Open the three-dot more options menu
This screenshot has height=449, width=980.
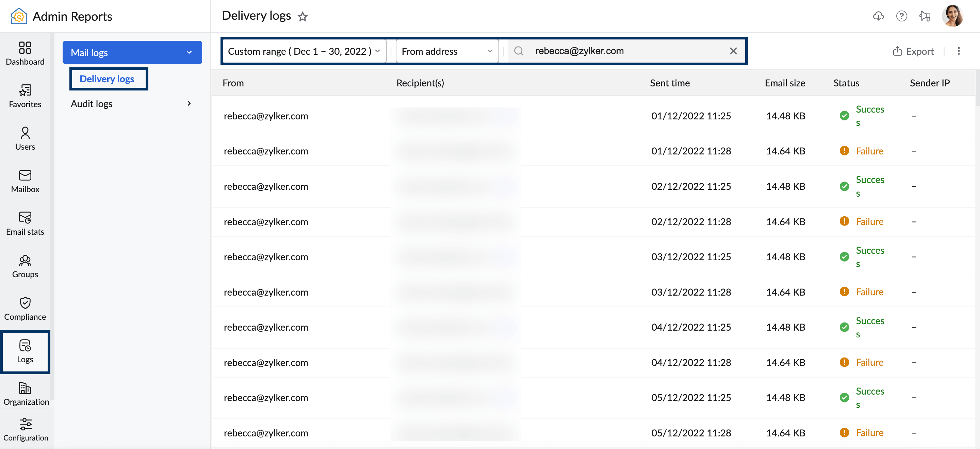(959, 51)
